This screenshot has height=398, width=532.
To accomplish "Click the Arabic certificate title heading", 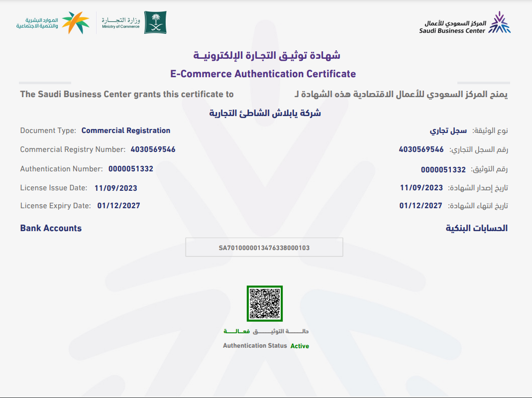I will click(266, 55).
